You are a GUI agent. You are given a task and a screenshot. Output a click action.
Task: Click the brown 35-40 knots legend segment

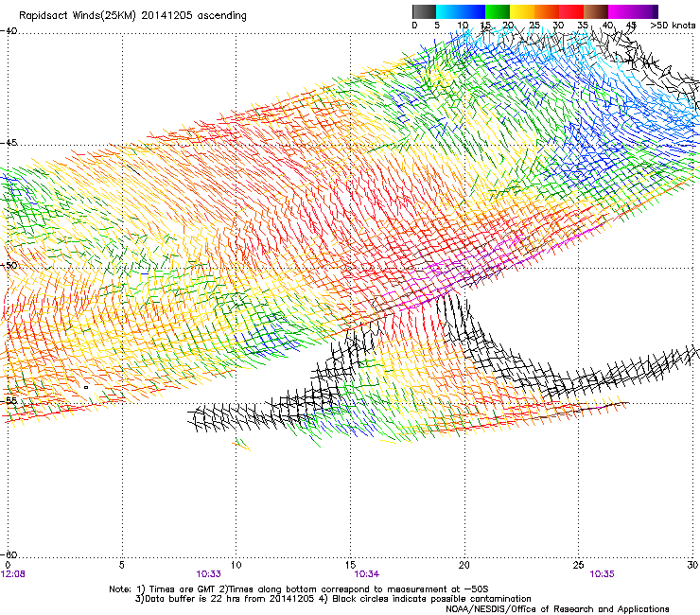(596, 11)
